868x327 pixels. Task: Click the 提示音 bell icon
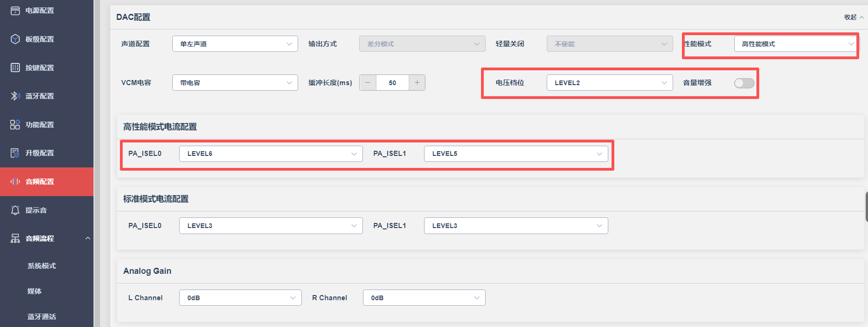click(15, 210)
